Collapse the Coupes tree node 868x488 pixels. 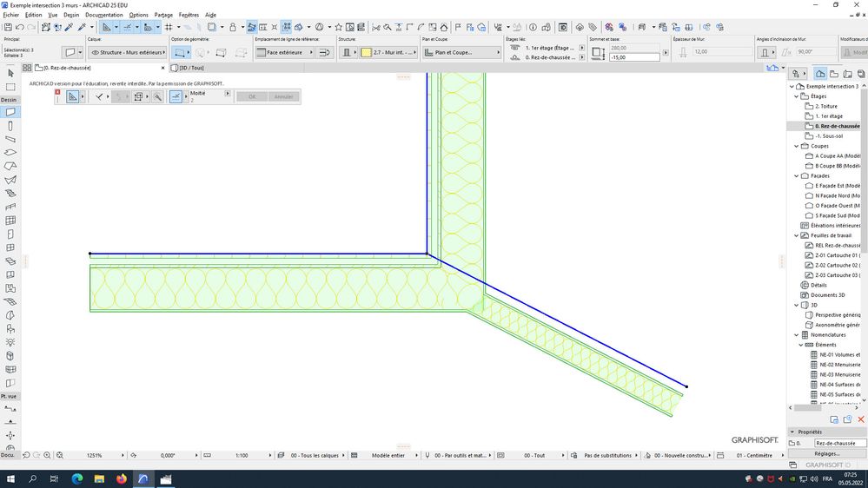[797, 146]
